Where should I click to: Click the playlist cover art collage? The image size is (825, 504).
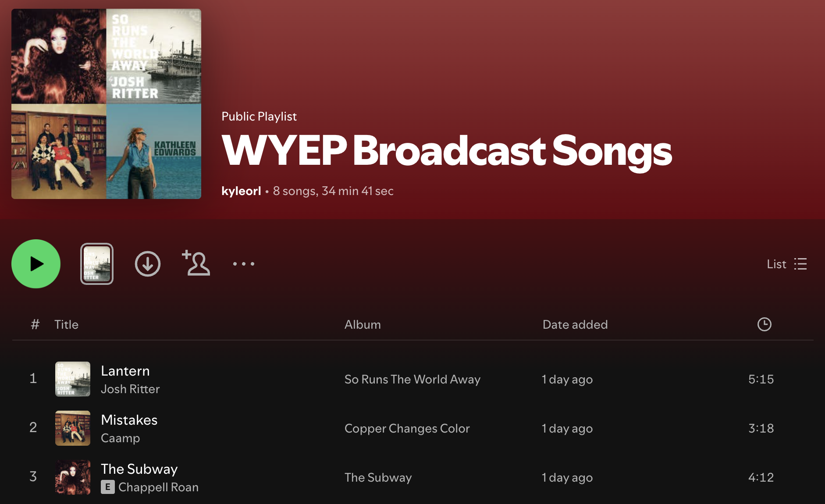pyautogui.click(x=107, y=104)
